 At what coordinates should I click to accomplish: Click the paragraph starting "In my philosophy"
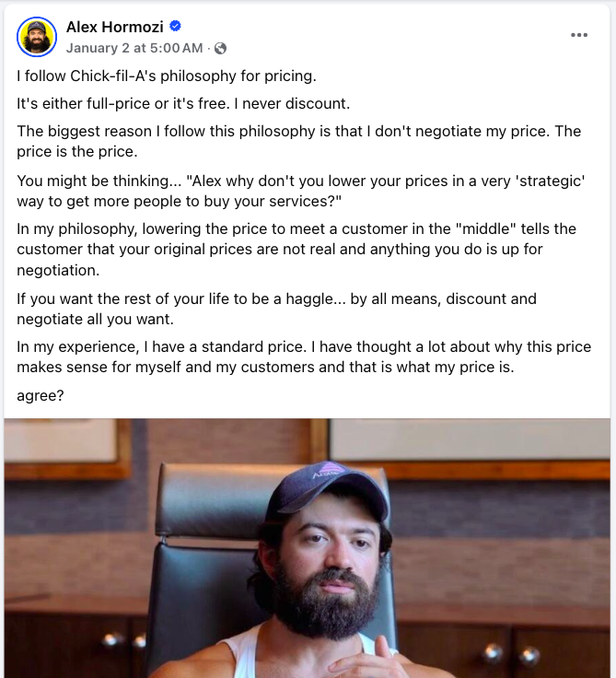point(298,253)
